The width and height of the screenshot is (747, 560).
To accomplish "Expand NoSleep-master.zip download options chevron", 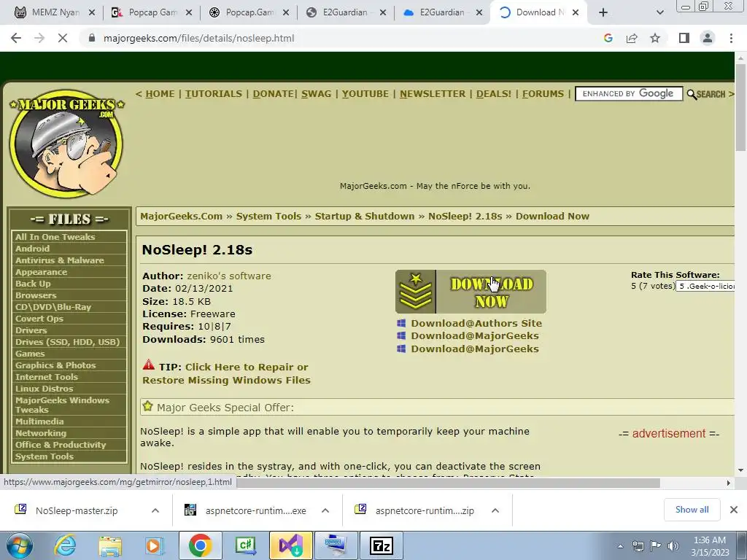I will point(155,510).
